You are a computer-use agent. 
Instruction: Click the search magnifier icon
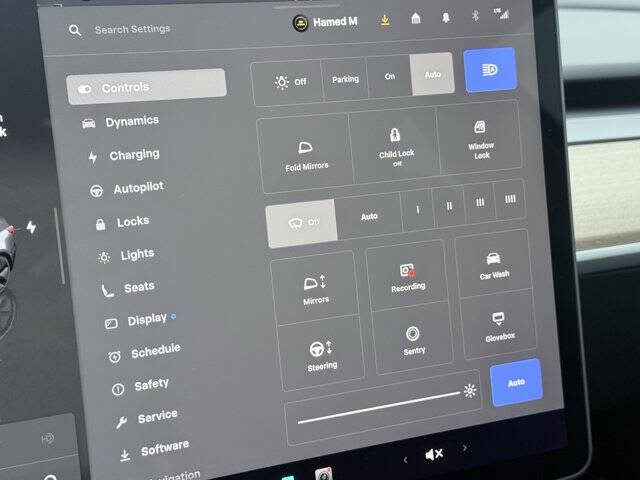click(75, 30)
